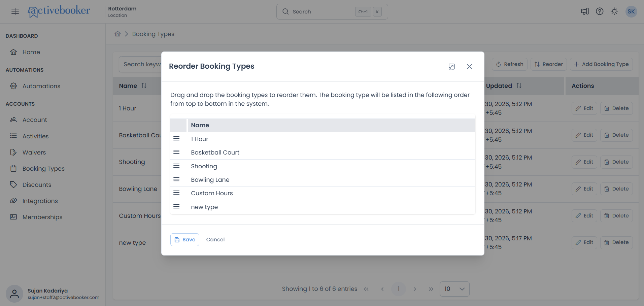
Task: Go to next page of entries
Action: click(415, 289)
